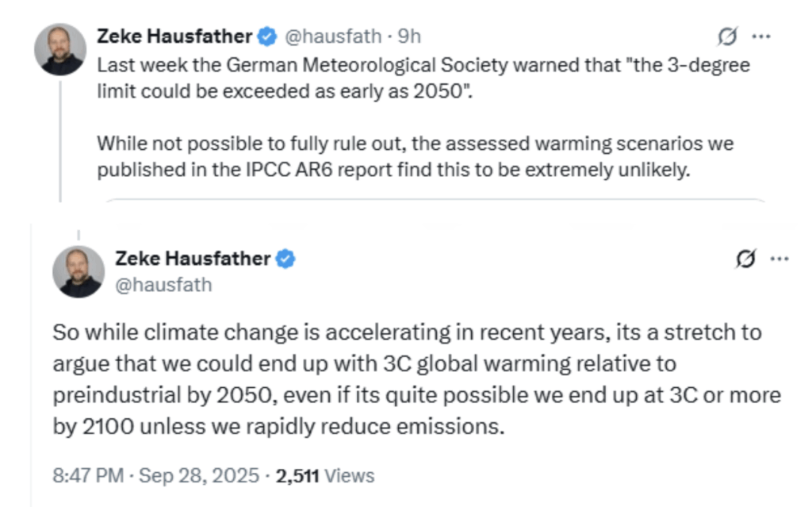Click the @hausfath handle under the lower tweet's name
The height and width of the screenshot is (507, 812).
point(163,285)
